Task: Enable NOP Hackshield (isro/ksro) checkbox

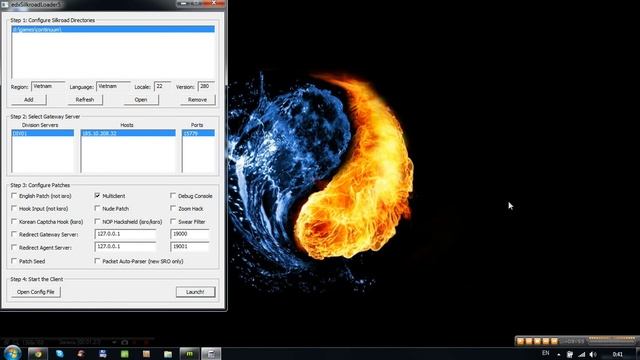Action: [x=97, y=222]
